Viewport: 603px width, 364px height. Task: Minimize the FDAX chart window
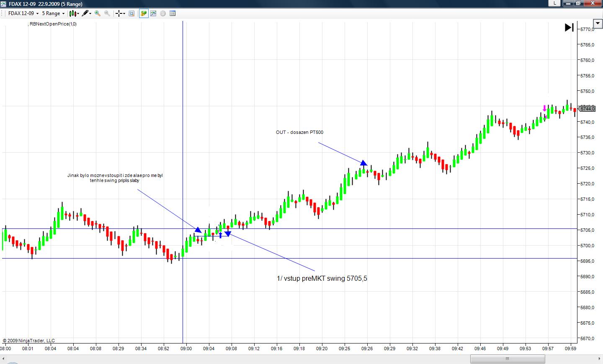(567, 3)
